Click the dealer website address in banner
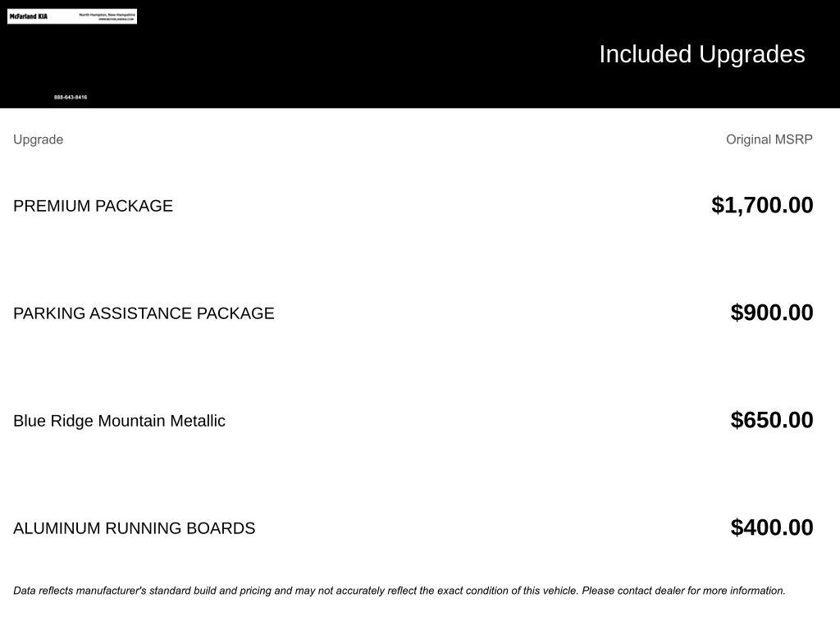The image size is (840, 630). click(116, 19)
